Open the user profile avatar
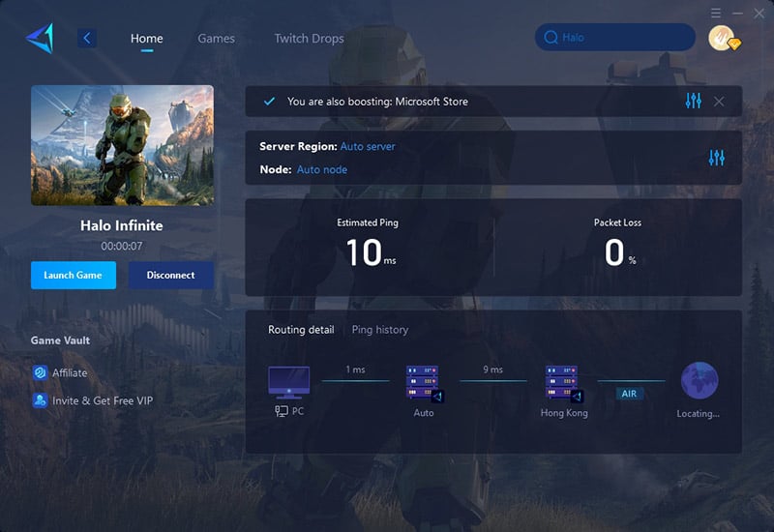 point(723,38)
